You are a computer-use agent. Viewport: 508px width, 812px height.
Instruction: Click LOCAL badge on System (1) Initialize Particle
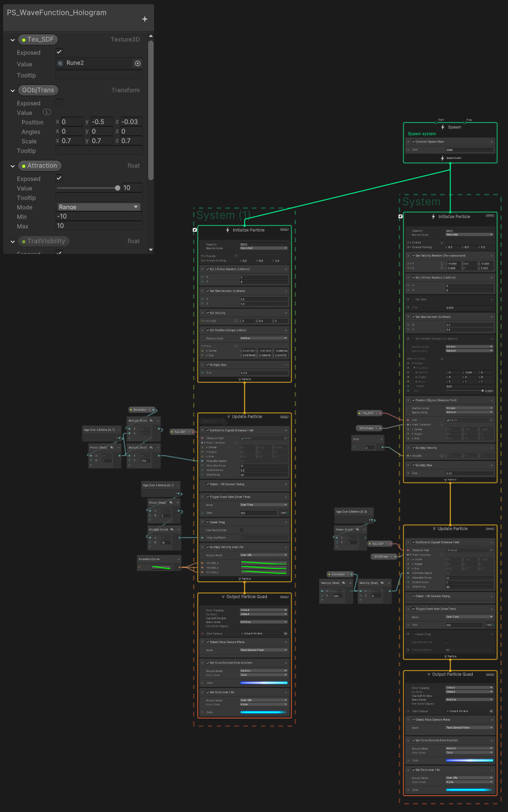(x=284, y=230)
